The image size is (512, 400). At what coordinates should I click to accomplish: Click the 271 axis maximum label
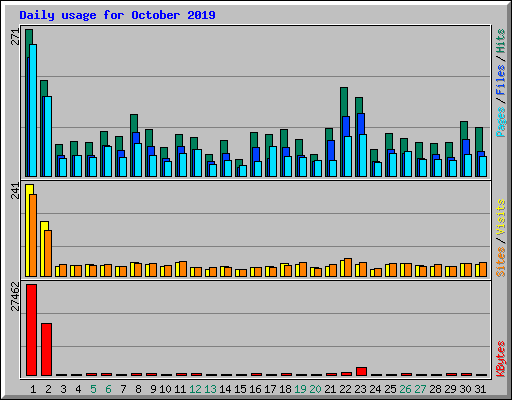[x=16, y=37]
